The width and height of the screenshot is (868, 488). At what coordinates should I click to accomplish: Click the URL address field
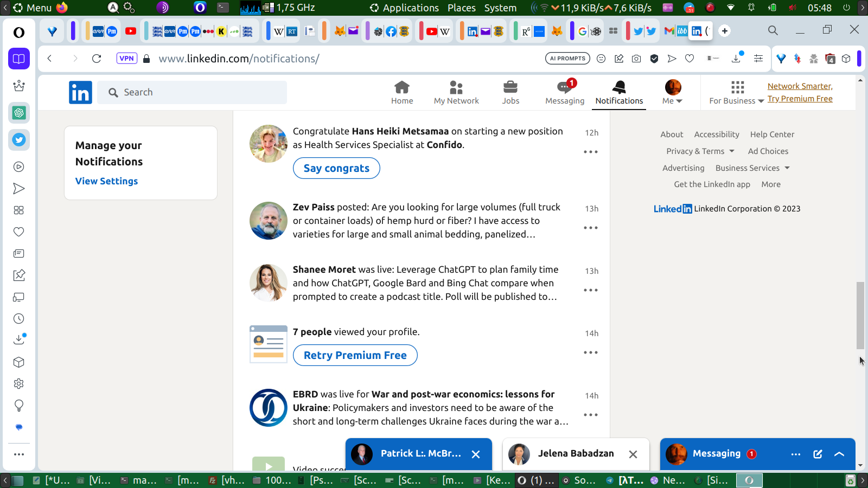click(x=347, y=59)
